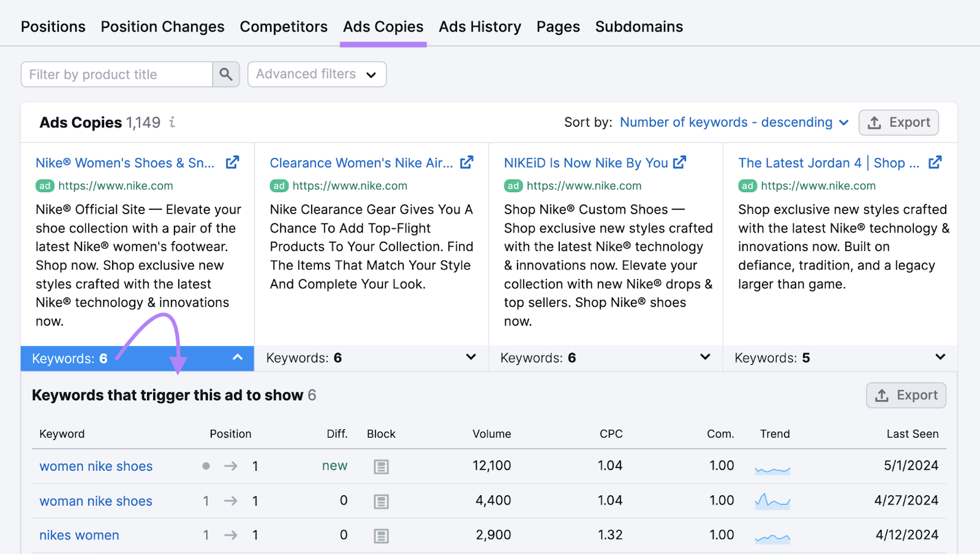Export the keywords that trigger this ad
980x554 pixels.
(x=906, y=395)
